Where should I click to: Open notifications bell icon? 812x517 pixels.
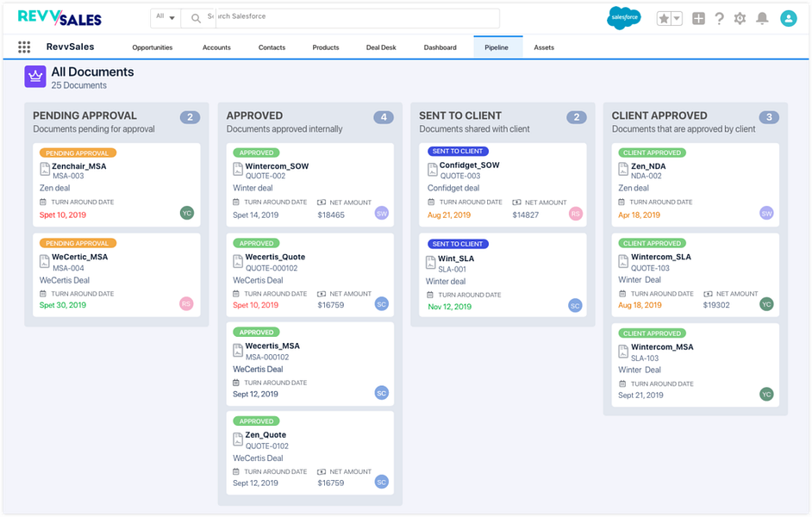762,19
